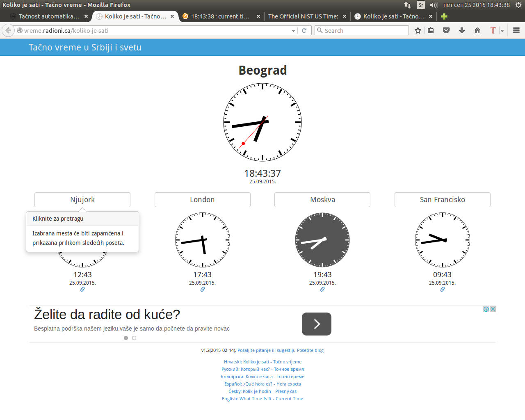
Task: Open the Sr keyboard layout indicator
Action: (x=421, y=5)
